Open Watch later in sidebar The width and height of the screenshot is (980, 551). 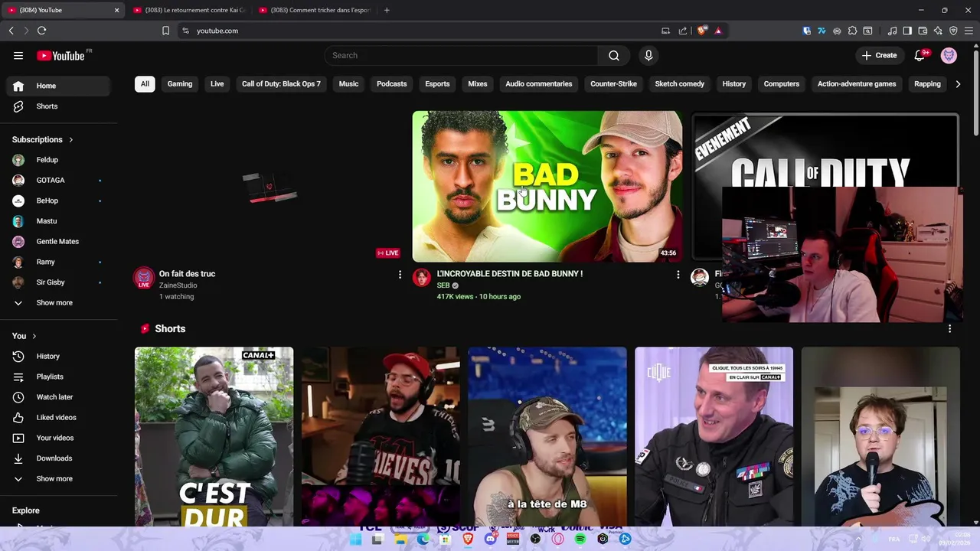coord(58,397)
